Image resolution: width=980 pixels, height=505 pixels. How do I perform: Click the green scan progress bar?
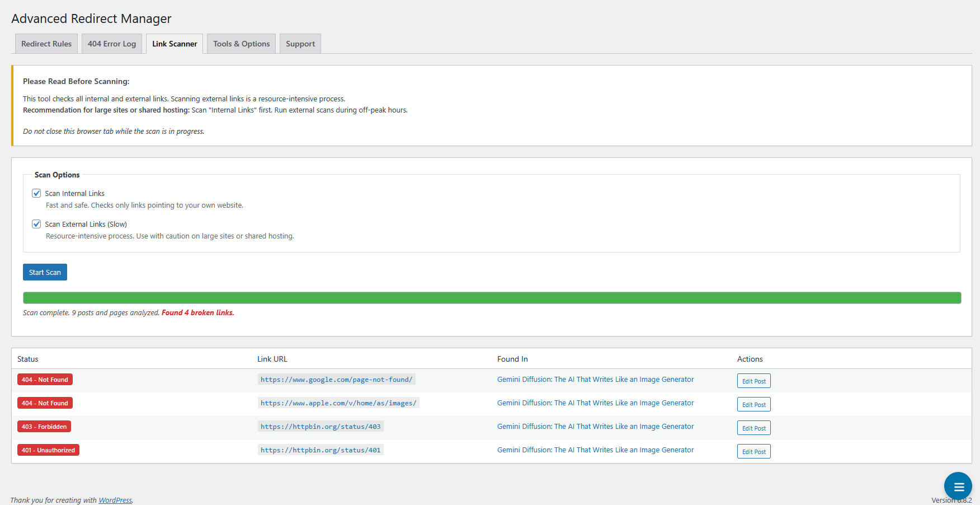(x=492, y=298)
